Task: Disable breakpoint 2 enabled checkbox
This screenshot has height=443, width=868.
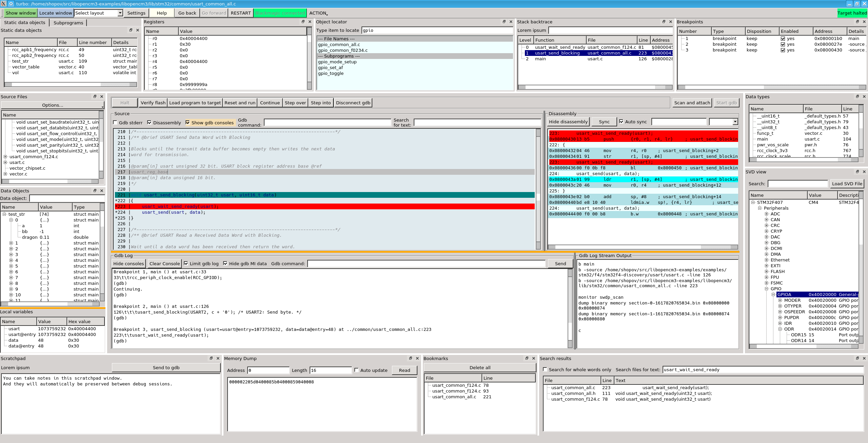Action: pyautogui.click(x=783, y=44)
